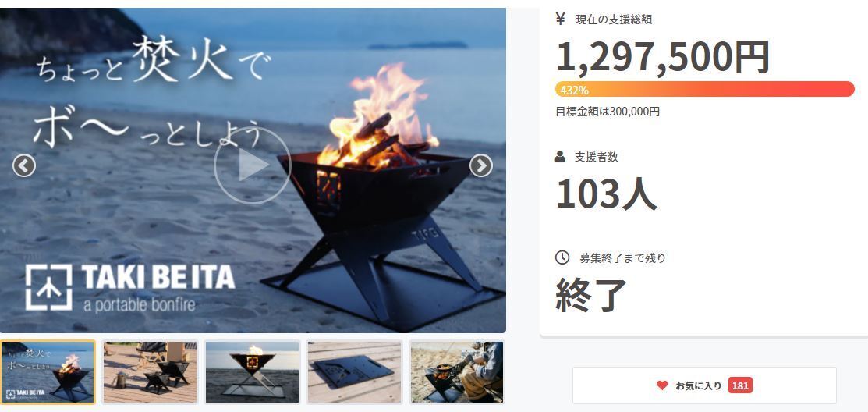Image resolution: width=868 pixels, height=412 pixels.
Task: Select first thumbnail with beach bonfire title
Action: pos(48,372)
